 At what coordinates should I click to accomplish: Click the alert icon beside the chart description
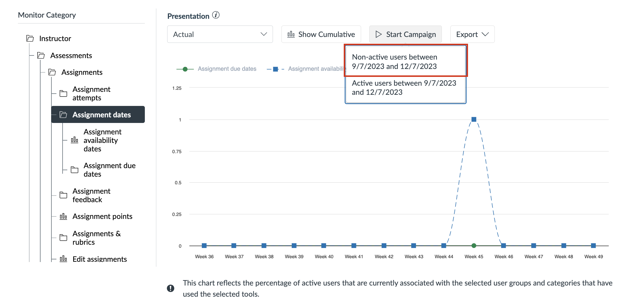pyautogui.click(x=170, y=288)
